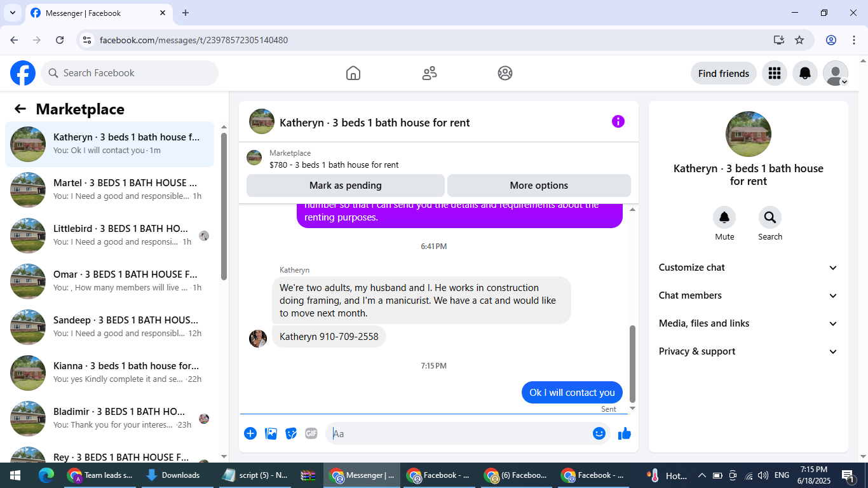
Task: Open more actions plus icon in composer
Action: (x=250, y=433)
